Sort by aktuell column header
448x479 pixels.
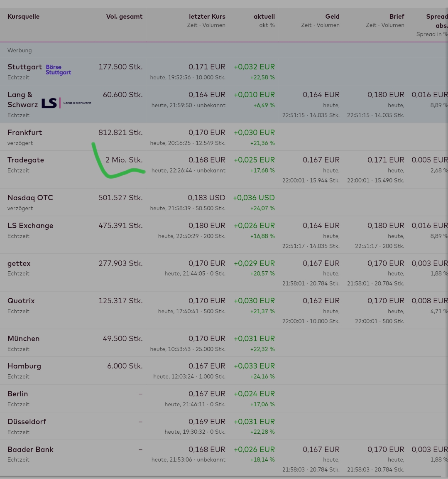(264, 17)
